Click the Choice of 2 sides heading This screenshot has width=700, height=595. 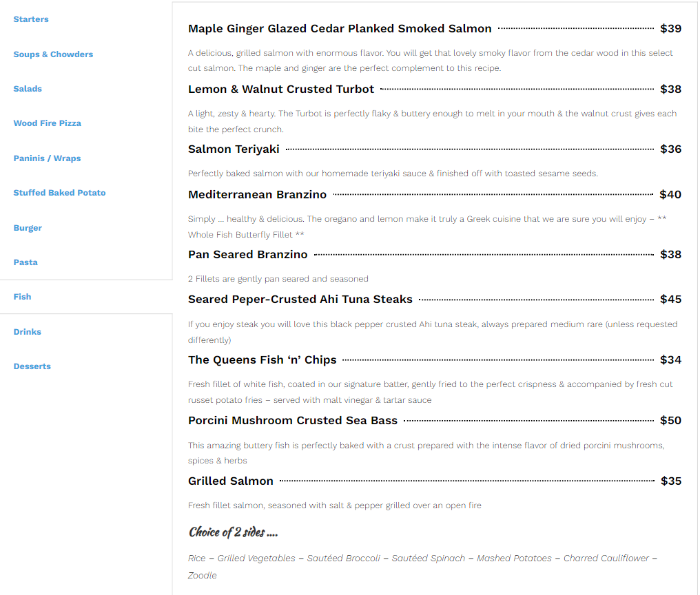coord(233,532)
